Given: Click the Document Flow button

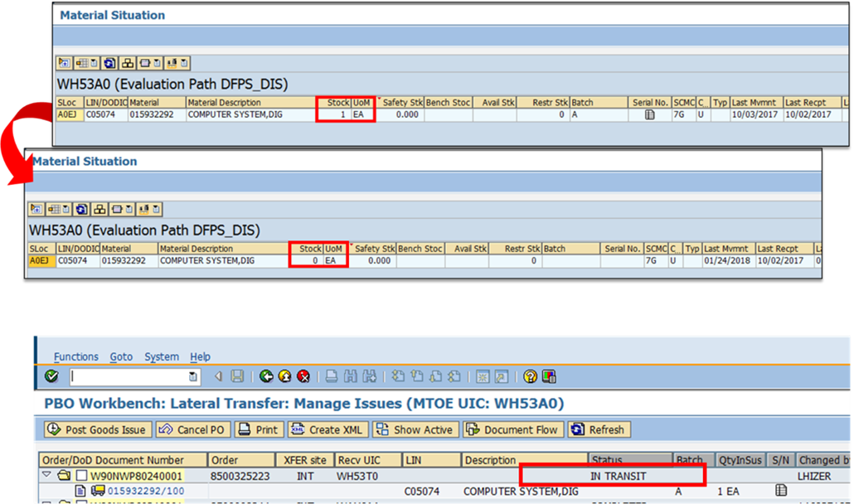Looking at the screenshot, I should (x=515, y=429).
